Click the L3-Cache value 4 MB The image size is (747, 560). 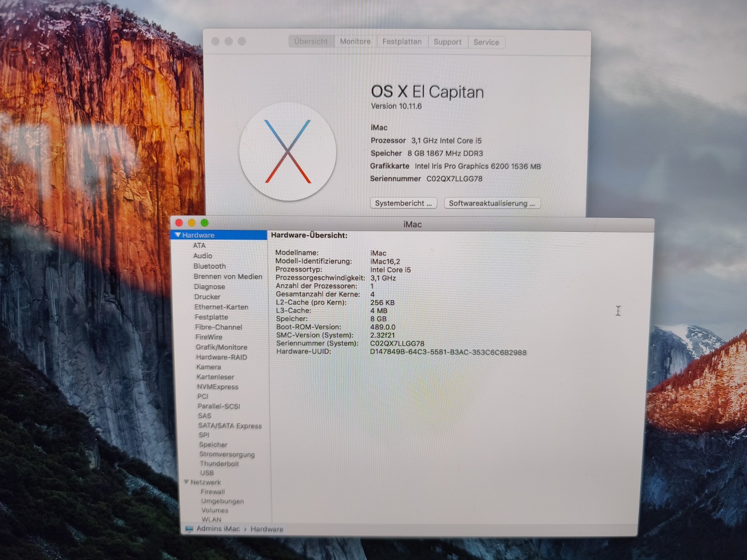[379, 311]
